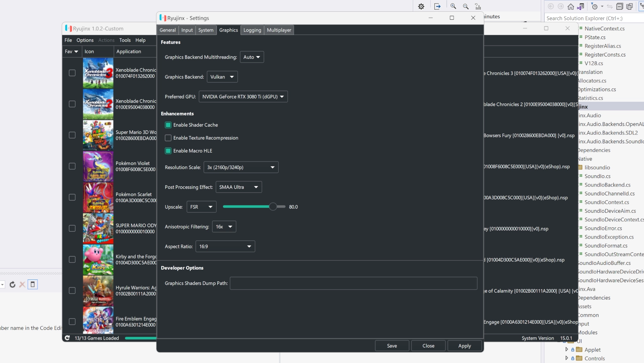The image size is (644, 363).
Task: Click the highlighted window icon in bottom toolbar
Action: pos(33,284)
